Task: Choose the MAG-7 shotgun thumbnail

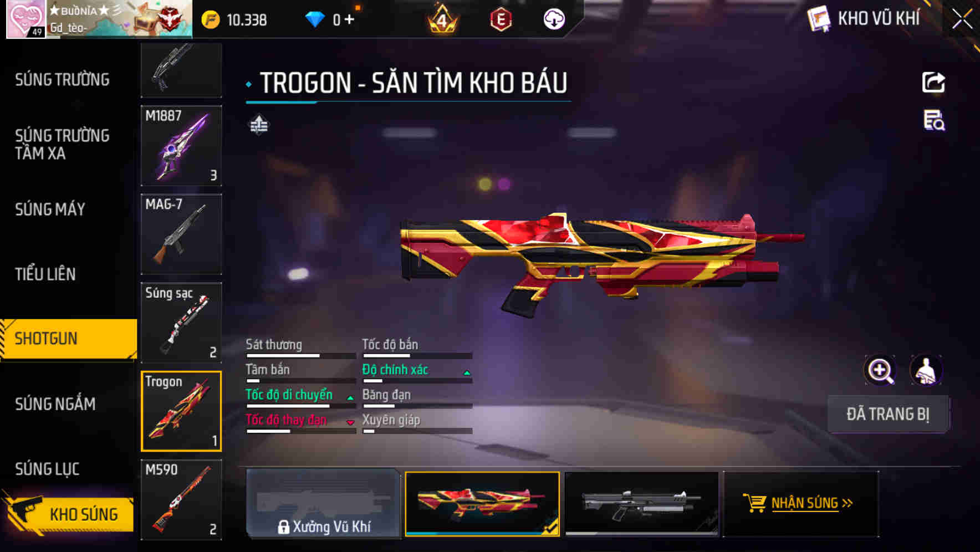Action: [181, 234]
